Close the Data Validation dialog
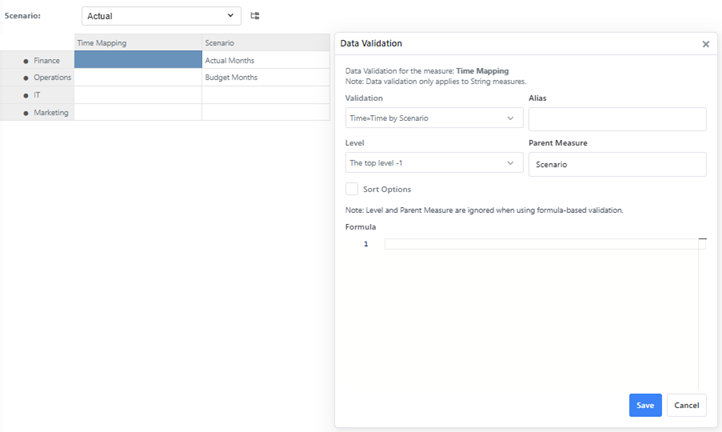This screenshot has width=722, height=432. click(x=705, y=44)
